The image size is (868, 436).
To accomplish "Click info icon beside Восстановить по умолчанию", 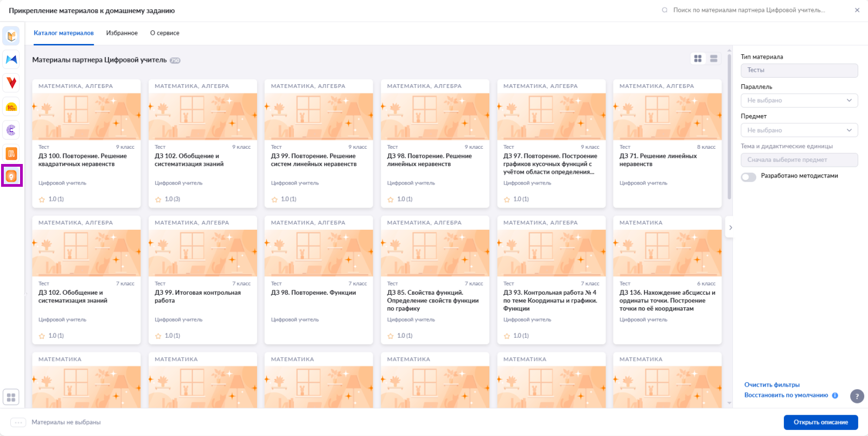I will point(835,395).
